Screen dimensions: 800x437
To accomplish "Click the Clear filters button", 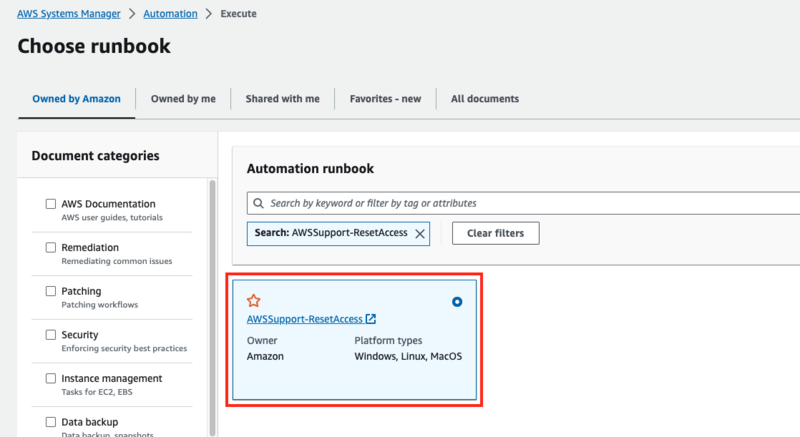I will (x=495, y=233).
